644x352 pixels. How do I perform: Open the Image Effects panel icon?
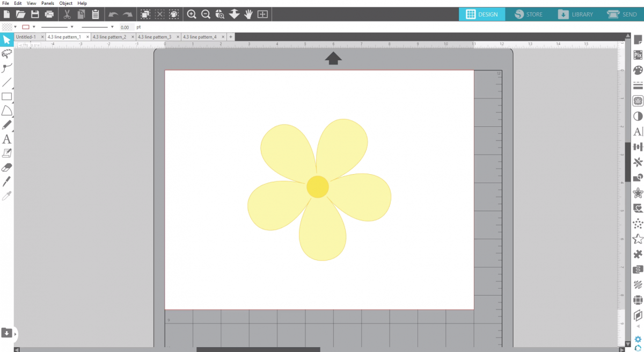point(638,116)
